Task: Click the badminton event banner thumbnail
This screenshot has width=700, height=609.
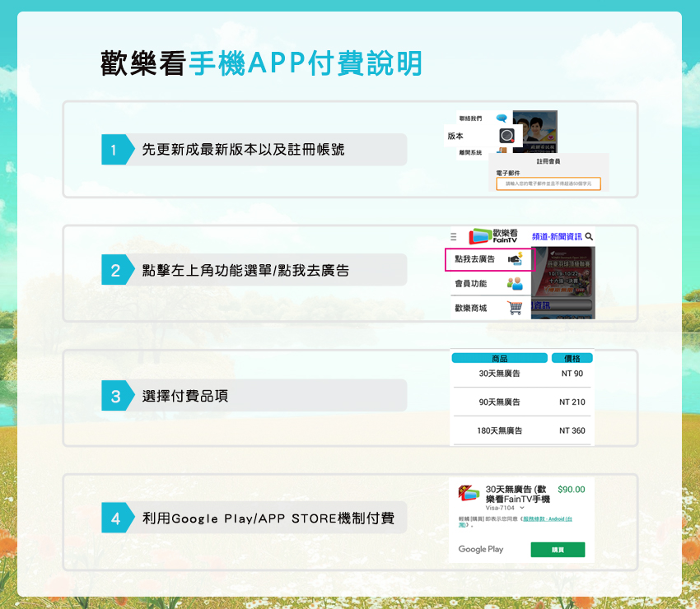Action: pyautogui.click(x=563, y=272)
